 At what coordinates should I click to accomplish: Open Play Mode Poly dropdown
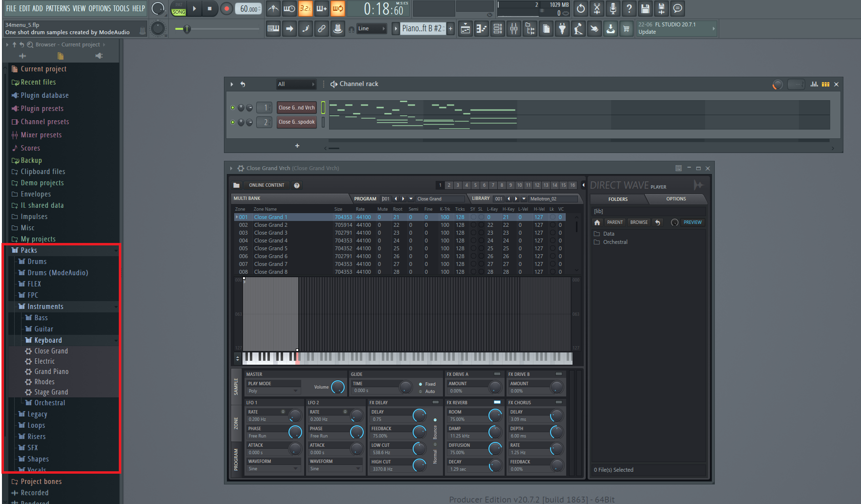273,391
